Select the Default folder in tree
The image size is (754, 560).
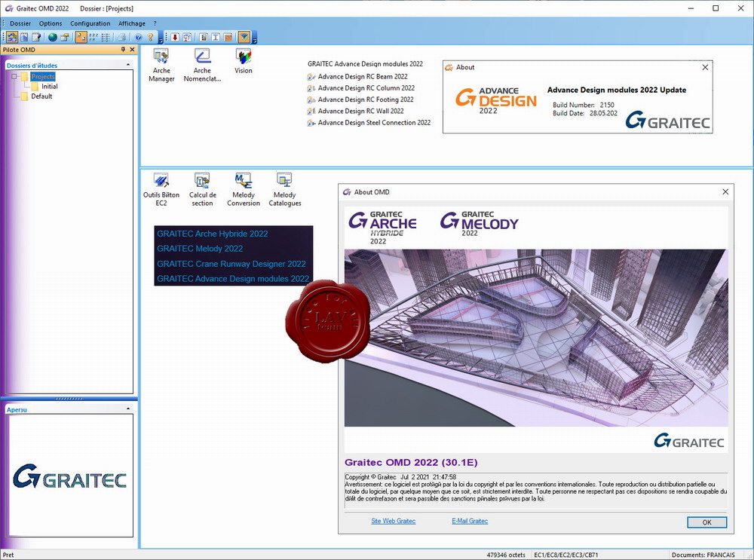41,96
